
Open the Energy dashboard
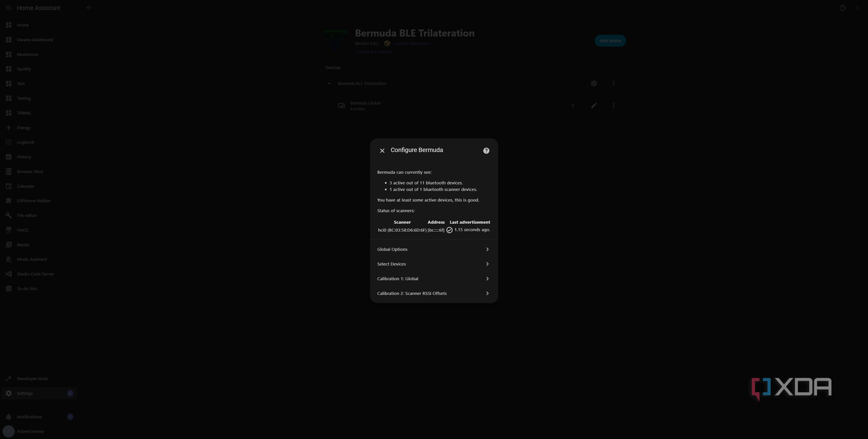coord(38,128)
